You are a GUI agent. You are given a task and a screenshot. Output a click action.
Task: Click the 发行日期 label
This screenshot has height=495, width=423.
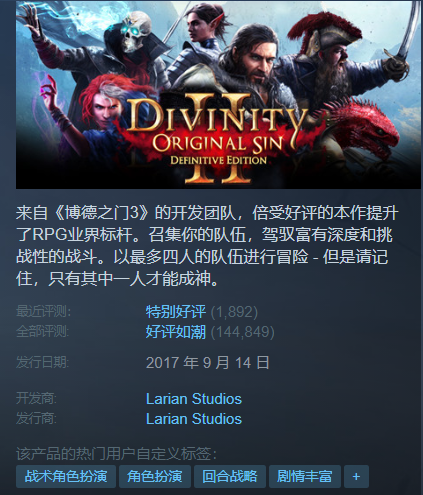pyautogui.click(x=43, y=362)
